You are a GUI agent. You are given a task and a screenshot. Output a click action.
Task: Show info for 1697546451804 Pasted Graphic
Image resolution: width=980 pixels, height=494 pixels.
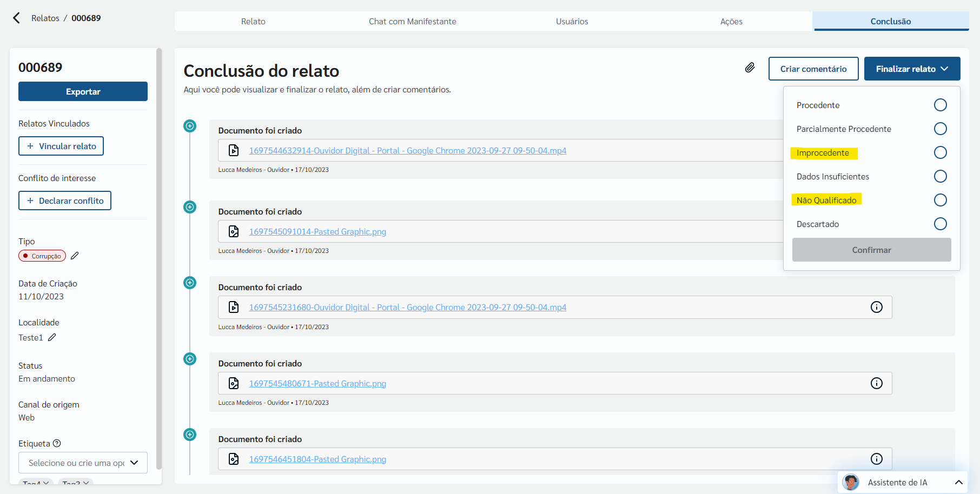coord(877,459)
